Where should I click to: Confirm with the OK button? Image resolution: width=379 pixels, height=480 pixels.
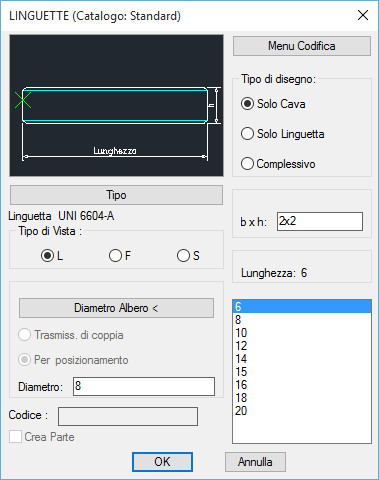[x=162, y=462]
